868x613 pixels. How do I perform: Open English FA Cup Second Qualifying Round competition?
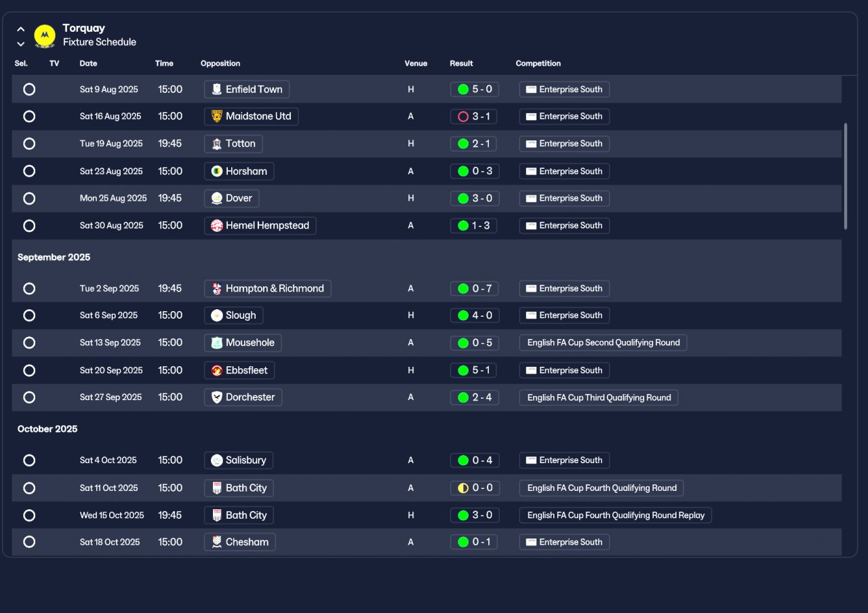603,342
